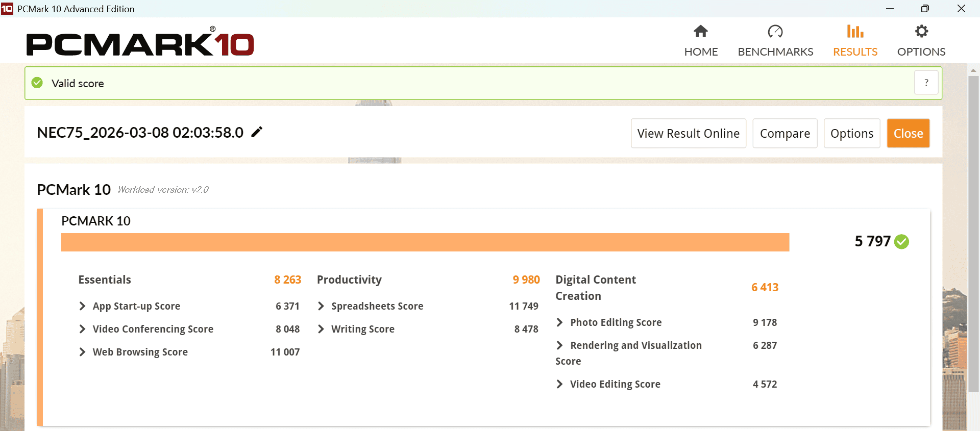Click the Home house icon
The image size is (980, 431).
(700, 32)
